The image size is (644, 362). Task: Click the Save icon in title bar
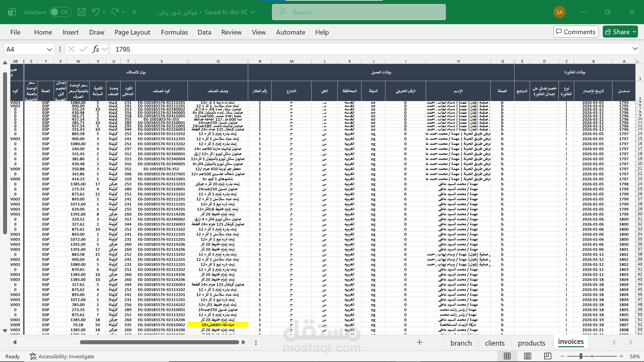(82, 12)
